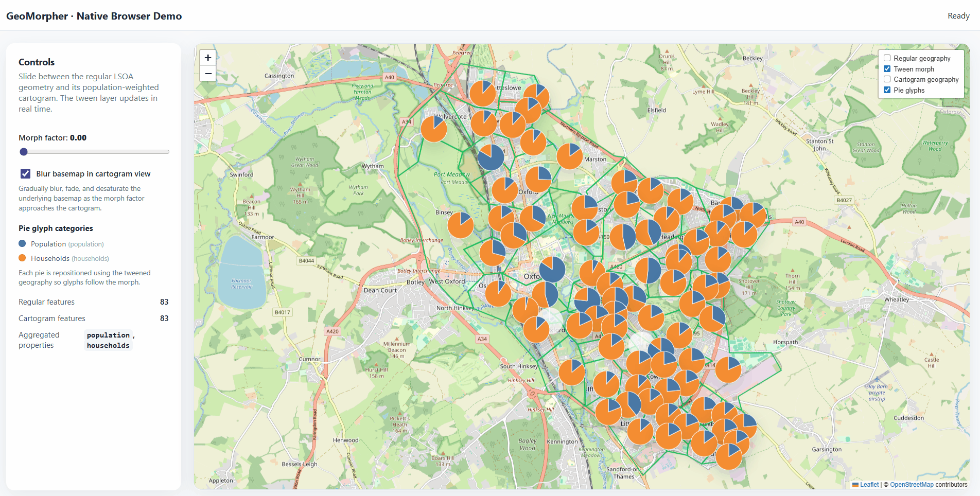Click the orange Households legend swatch
The height and width of the screenshot is (496, 980).
(x=22, y=258)
